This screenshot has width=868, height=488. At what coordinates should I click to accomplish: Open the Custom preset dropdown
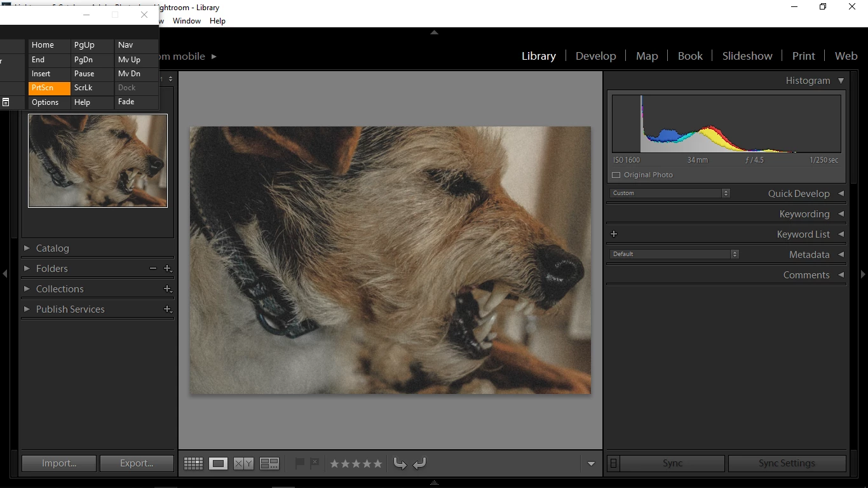[670, 193]
